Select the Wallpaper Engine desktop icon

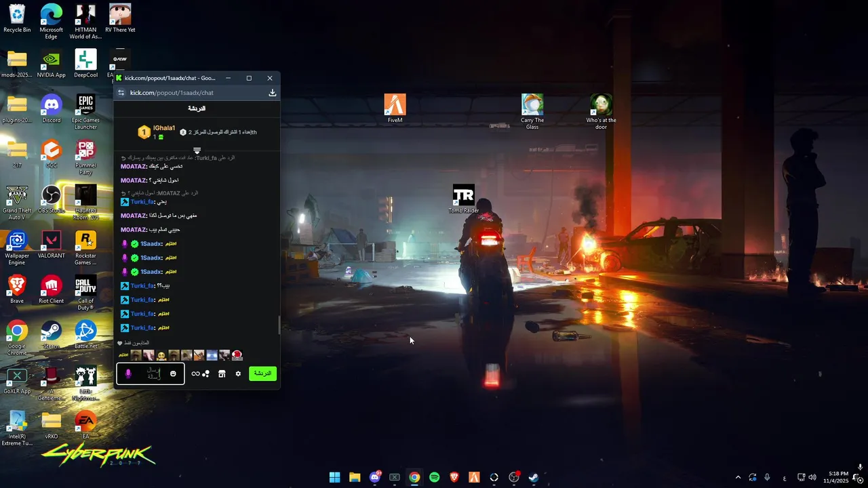[x=17, y=247]
